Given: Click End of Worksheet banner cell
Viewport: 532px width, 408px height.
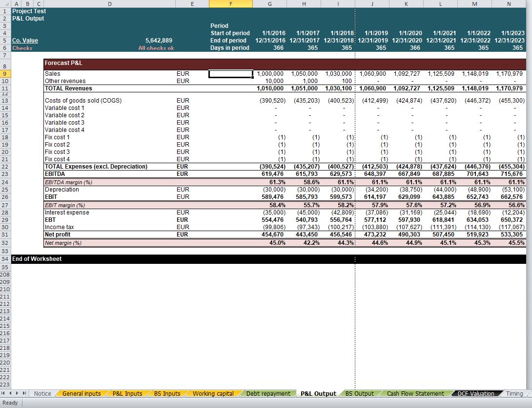Looking at the screenshot, I should click(x=37, y=259).
